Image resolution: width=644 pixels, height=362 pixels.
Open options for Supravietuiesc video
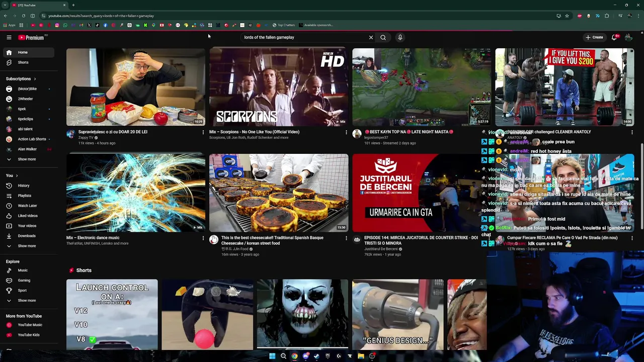(x=203, y=132)
